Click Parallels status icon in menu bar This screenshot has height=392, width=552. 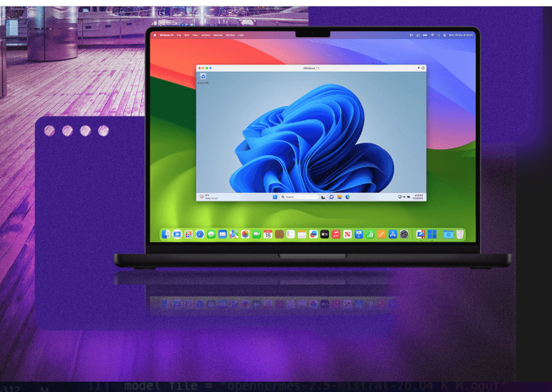[411, 35]
